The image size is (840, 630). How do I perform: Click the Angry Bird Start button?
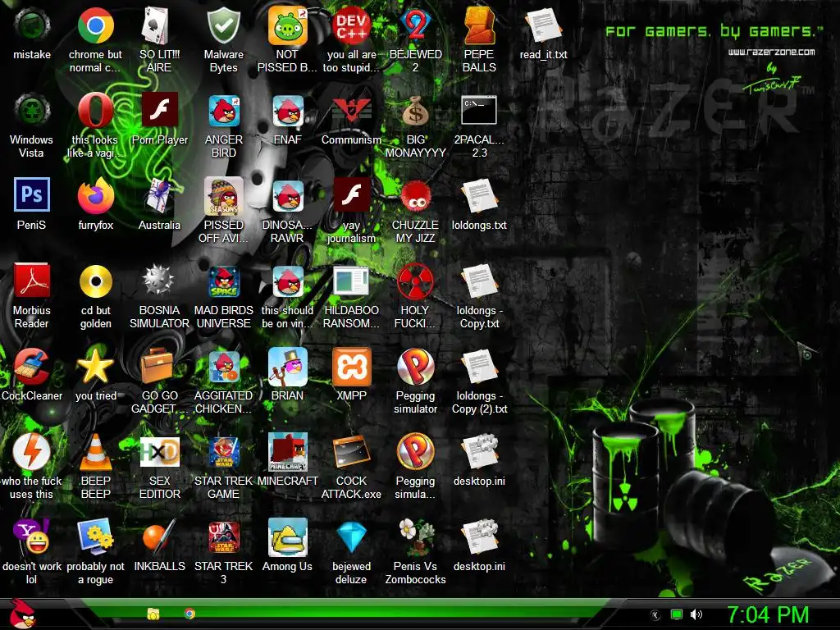[22, 614]
